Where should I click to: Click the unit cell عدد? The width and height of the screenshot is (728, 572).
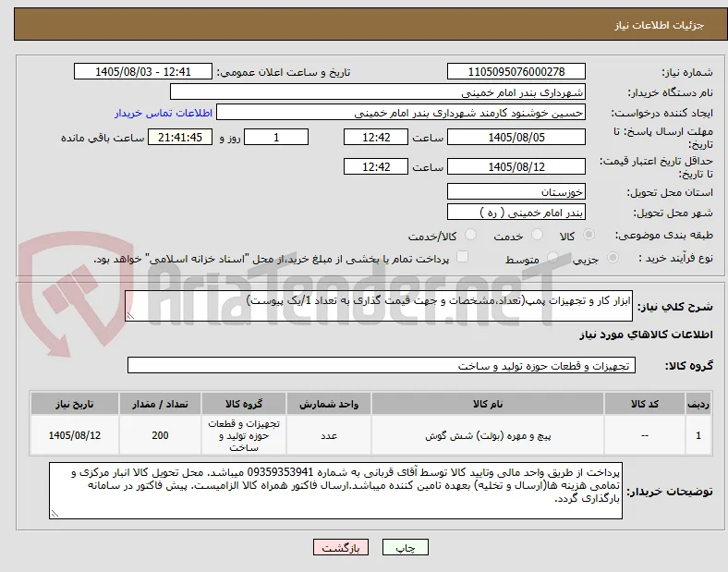point(329,435)
